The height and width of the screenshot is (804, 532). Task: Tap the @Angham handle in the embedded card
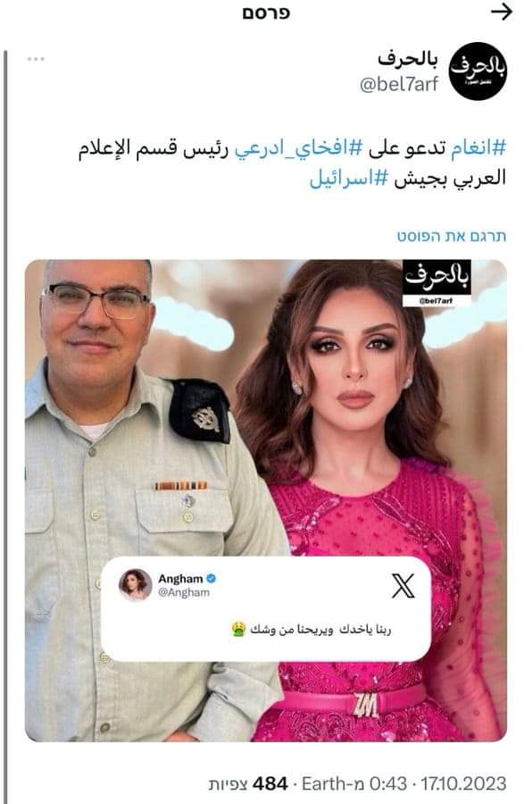tap(184, 593)
